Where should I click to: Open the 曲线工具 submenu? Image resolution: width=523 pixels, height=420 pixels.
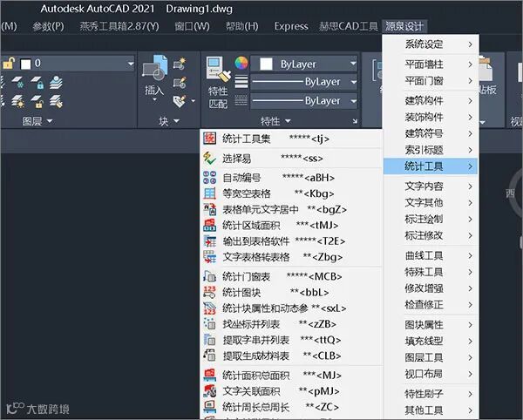coord(431,255)
